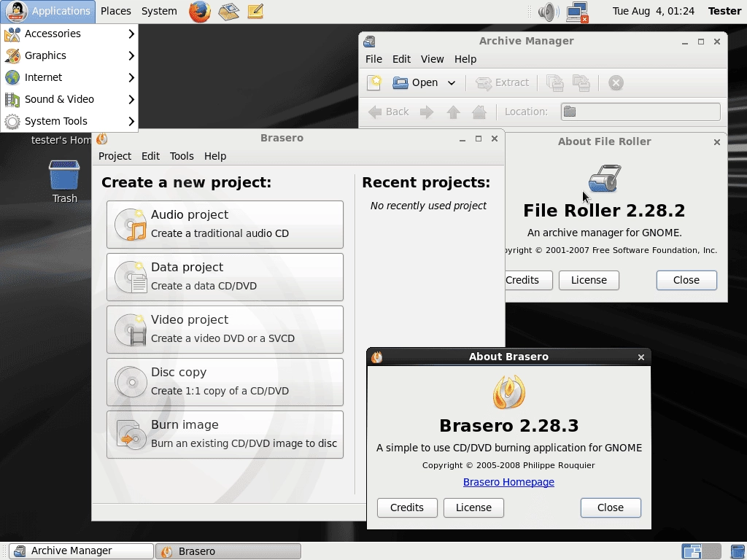Click Credits in About Brasero
Viewport: 747px width, 560px height.
pos(407,507)
